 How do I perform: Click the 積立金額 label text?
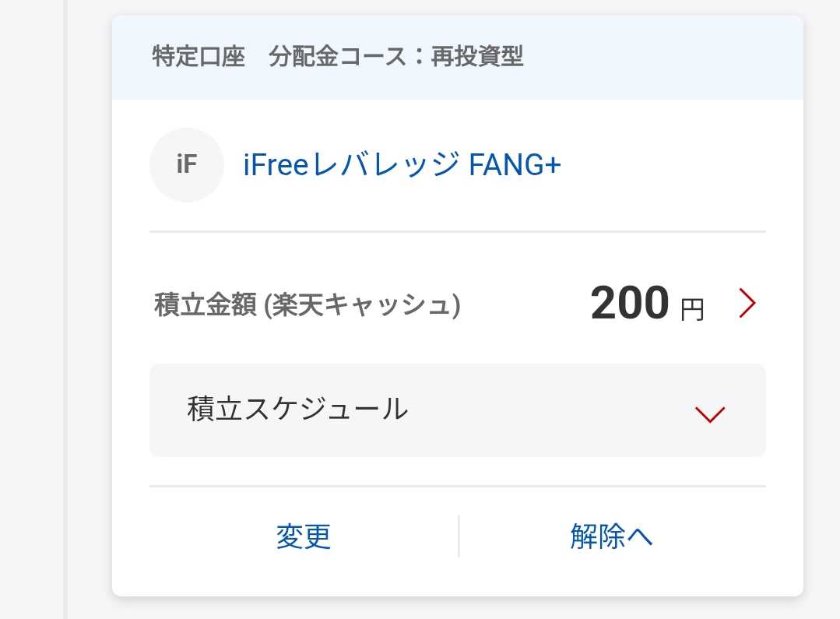(x=206, y=305)
